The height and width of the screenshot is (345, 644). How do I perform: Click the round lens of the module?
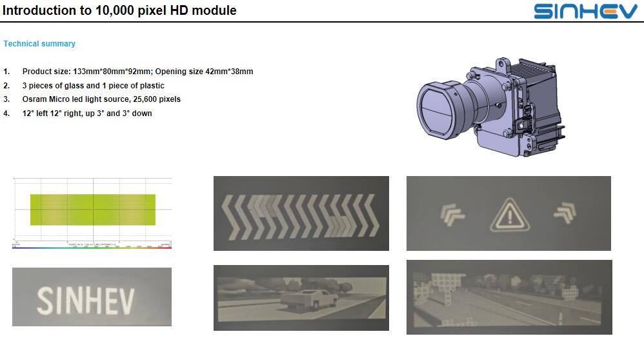[436, 111]
